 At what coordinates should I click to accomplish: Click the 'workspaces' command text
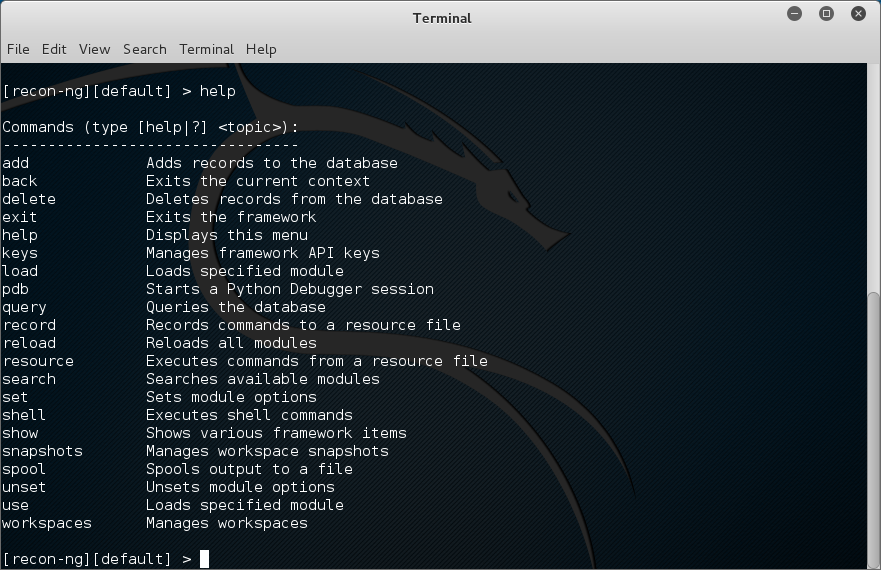point(47,523)
